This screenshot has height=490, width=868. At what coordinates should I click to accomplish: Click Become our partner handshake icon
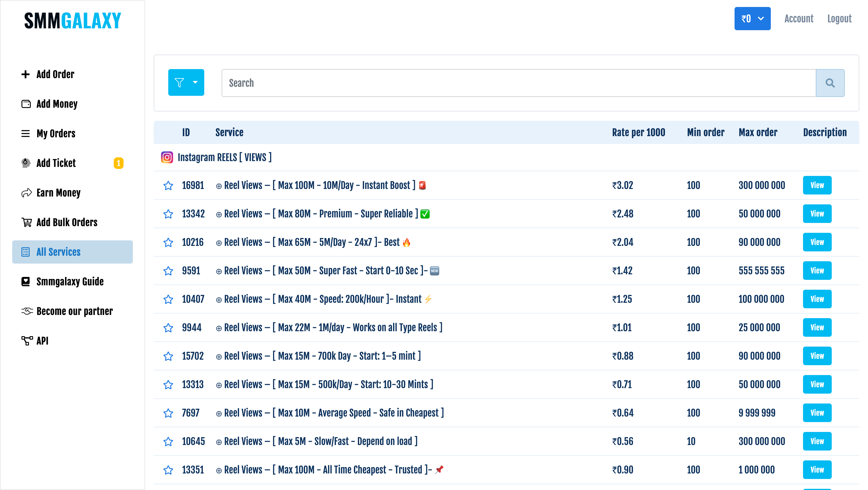click(x=27, y=311)
